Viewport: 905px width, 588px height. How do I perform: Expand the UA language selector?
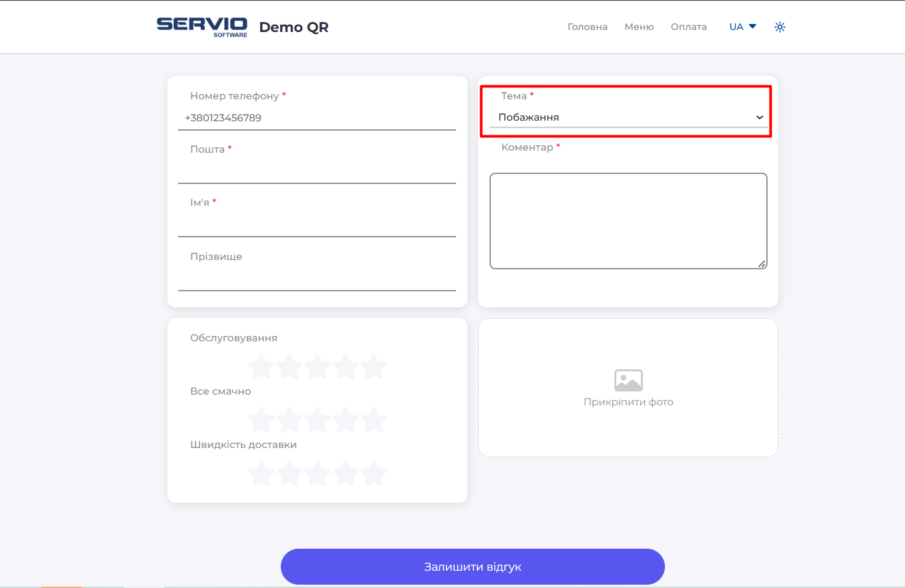click(x=742, y=27)
